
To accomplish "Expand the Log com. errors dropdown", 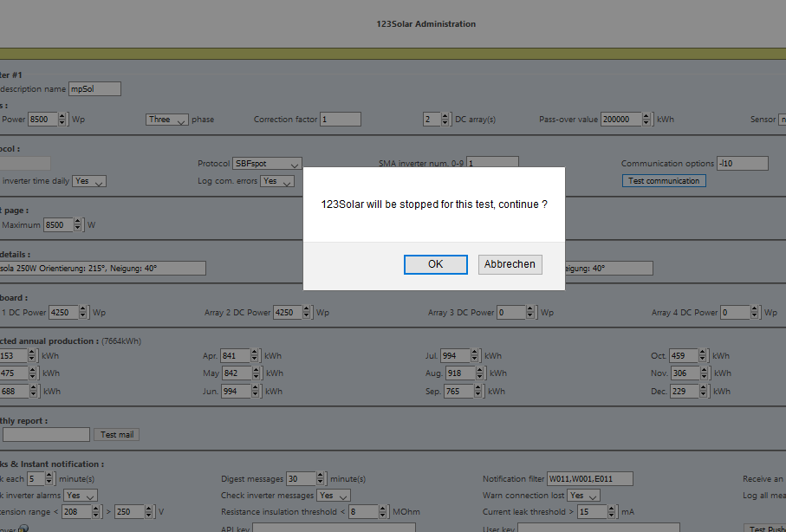I will (277, 181).
